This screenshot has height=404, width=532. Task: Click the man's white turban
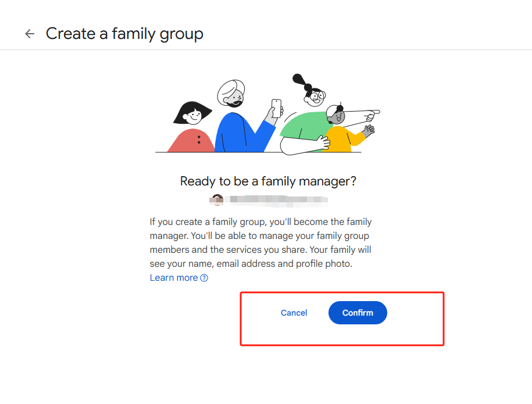[231, 89]
